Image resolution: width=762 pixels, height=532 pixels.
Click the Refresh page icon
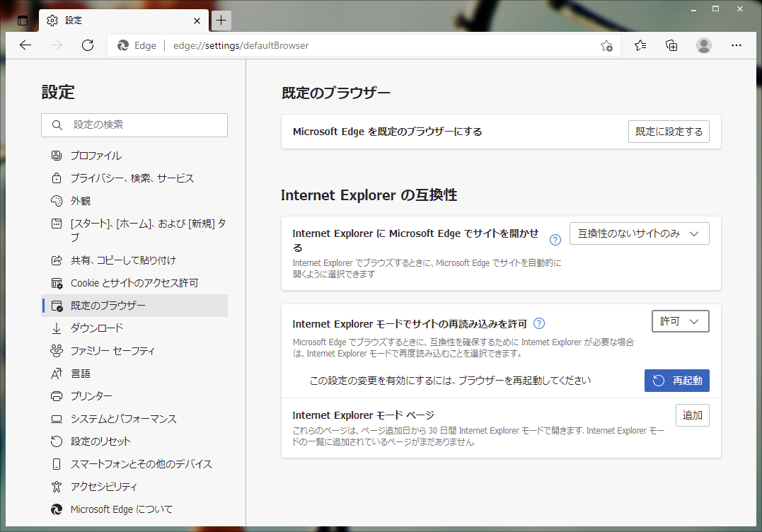88,45
